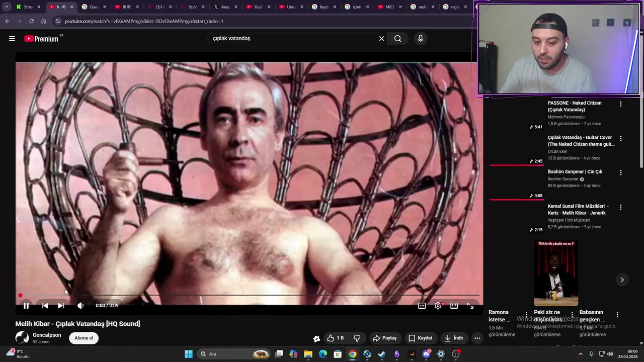Open the Gencalpson channel avatar
This screenshot has height=362, width=644.
tap(22, 338)
